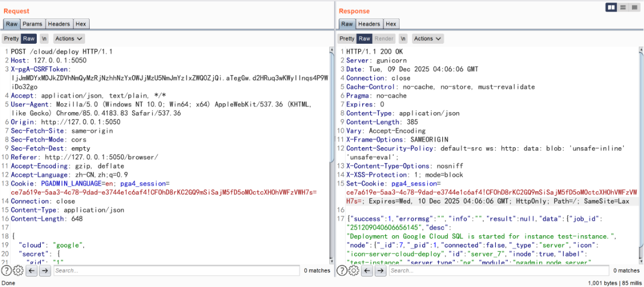Expand the Response Actions dropdown
The image size is (644, 287).
(428, 39)
